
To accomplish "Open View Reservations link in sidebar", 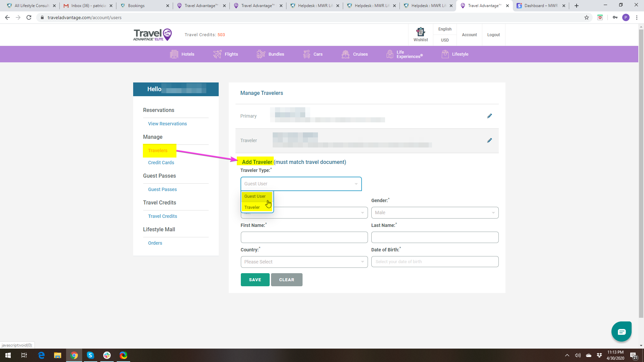I will point(167,124).
